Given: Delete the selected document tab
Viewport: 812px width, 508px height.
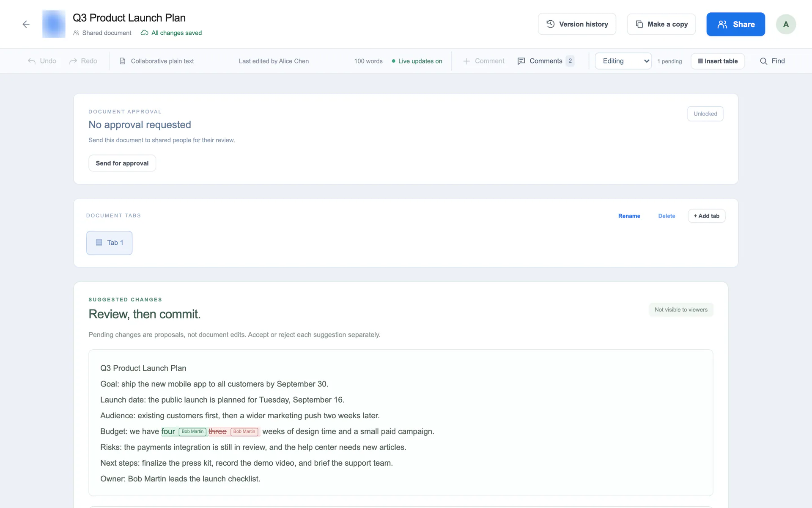Looking at the screenshot, I should click(x=667, y=216).
